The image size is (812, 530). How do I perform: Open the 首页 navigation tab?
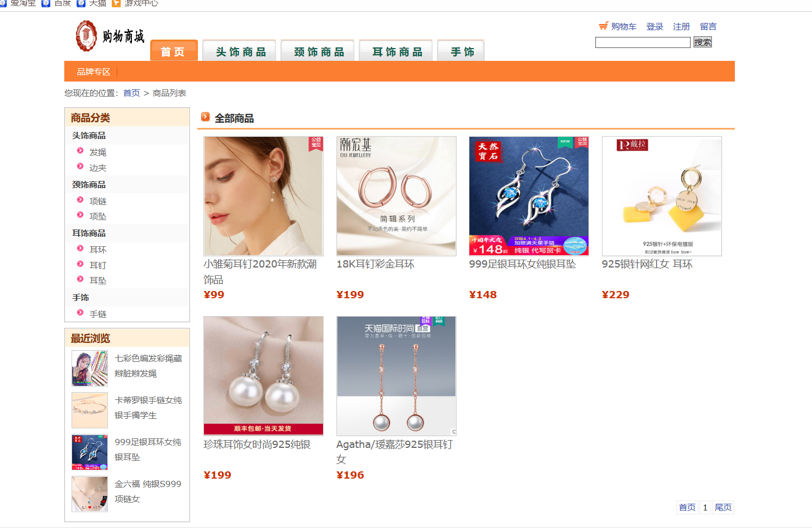tap(174, 51)
